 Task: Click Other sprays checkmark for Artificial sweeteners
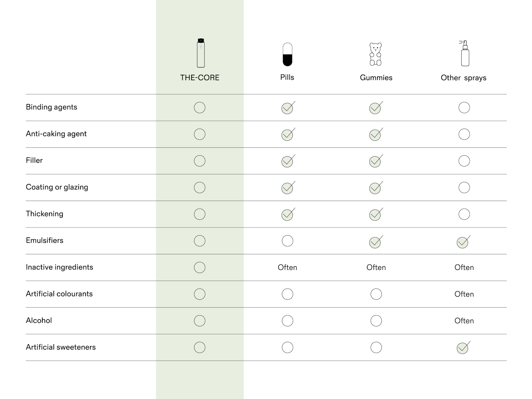[463, 348]
